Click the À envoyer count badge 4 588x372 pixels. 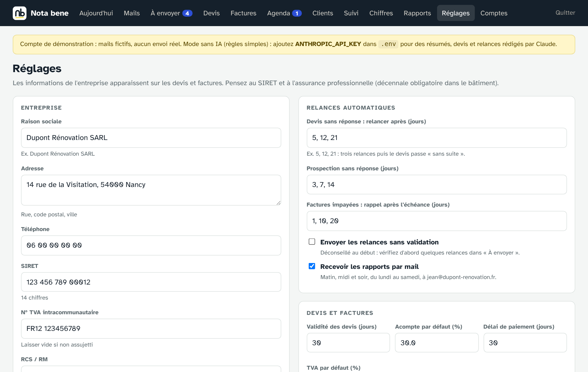[187, 13]
